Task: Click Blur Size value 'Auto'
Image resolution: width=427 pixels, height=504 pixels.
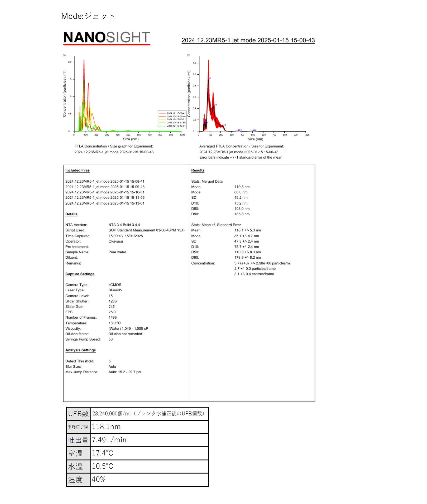Action: tap(112, 367)
